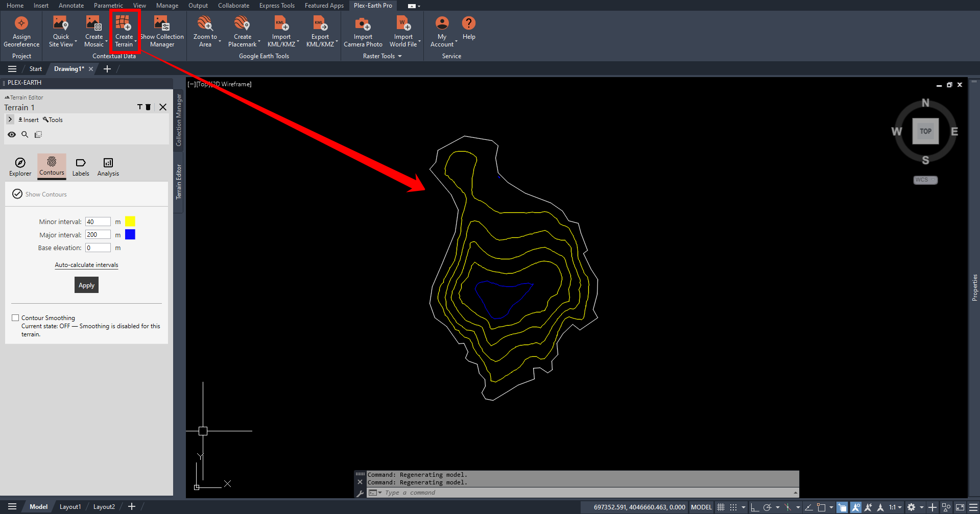Click the yellow minor interval color swatch
This screenshot has height=514, width=980.
(x=130, y=221)
